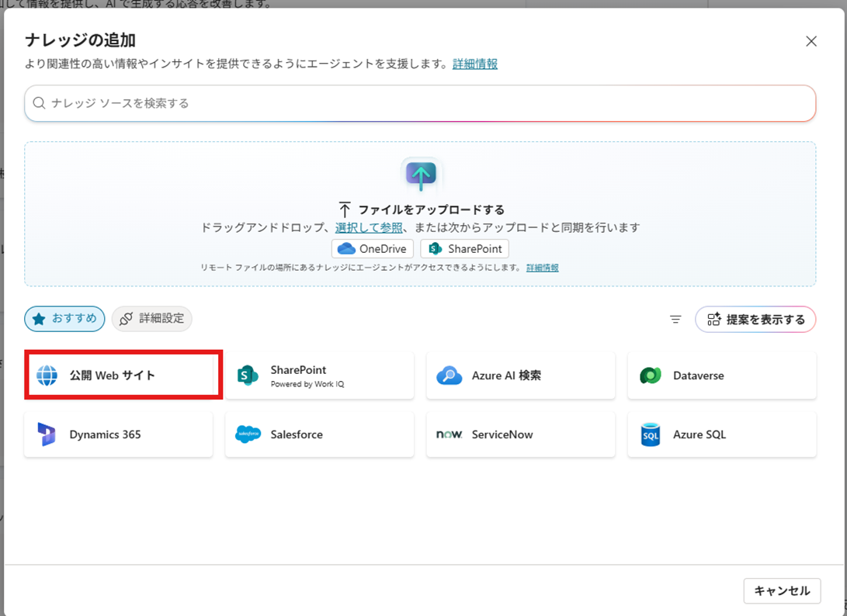
Task: Click the SharePoint card logo icon
Action: tap(248, 375)
